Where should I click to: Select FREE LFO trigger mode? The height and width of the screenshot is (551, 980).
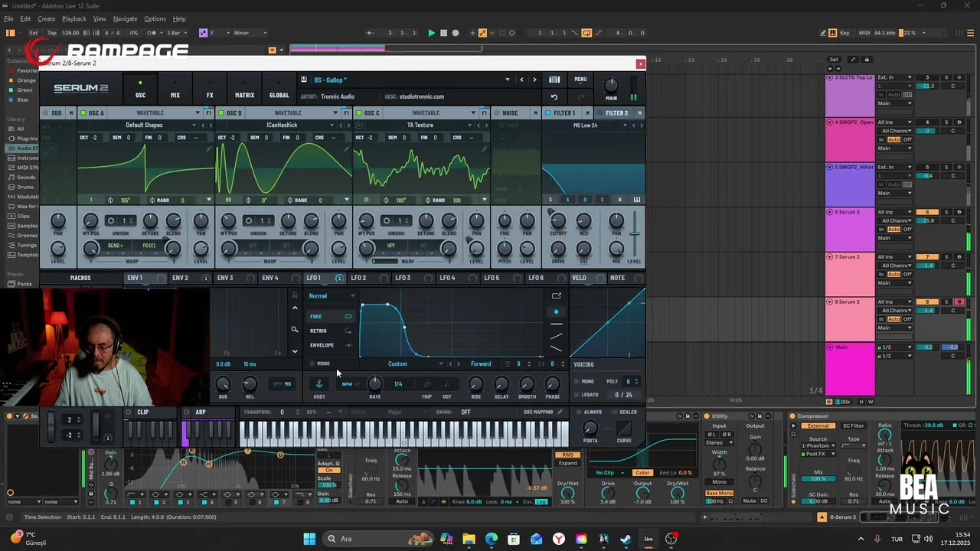point(331,316)
